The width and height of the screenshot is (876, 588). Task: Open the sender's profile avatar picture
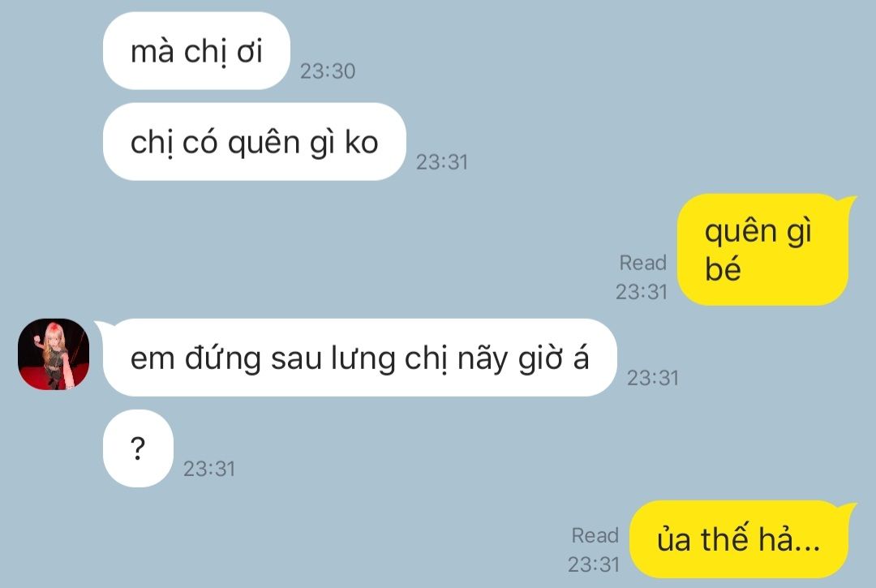tap(54, 354)
